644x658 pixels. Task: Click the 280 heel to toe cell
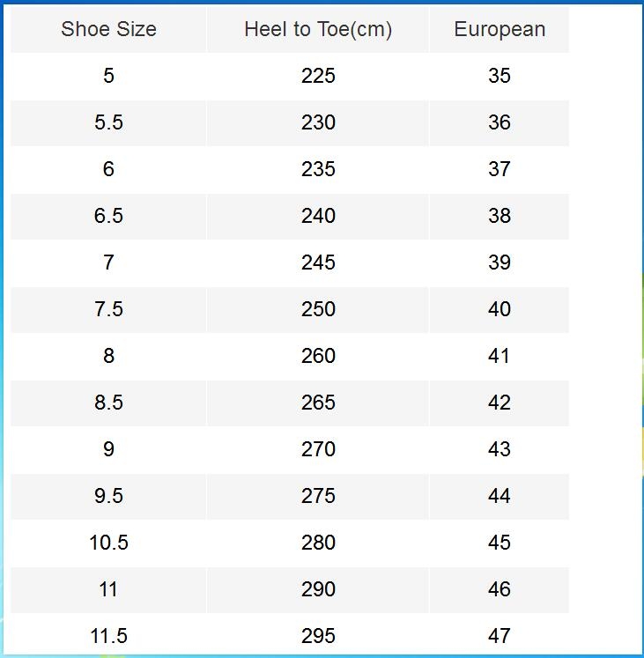click(318, 543)
